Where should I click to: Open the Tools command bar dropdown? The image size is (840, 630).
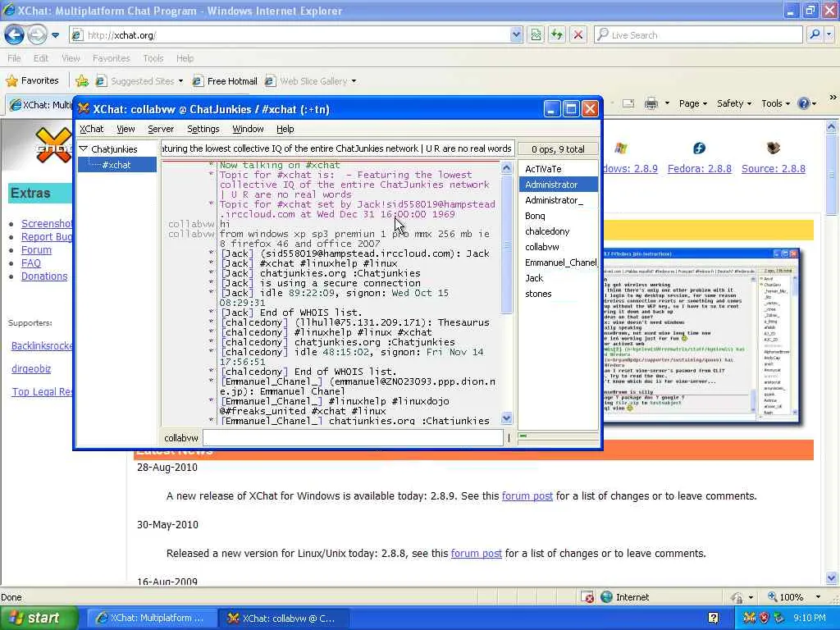click(x=776, y=103)
